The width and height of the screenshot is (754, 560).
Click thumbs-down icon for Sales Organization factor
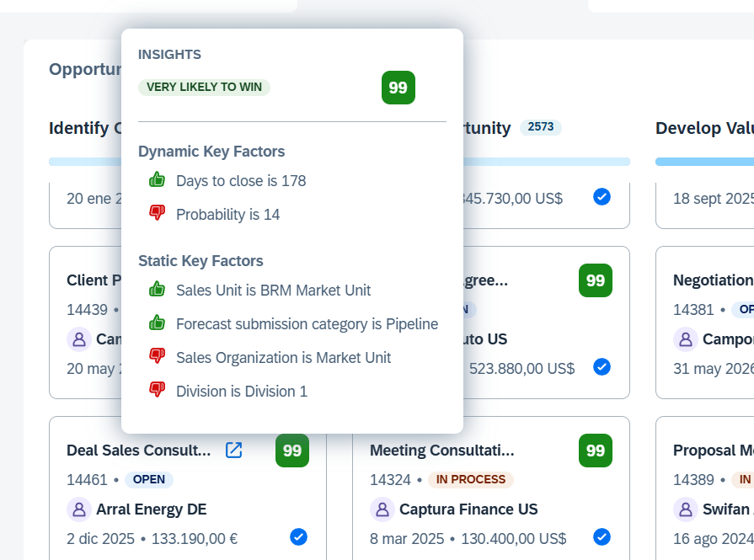click(157, 357)
